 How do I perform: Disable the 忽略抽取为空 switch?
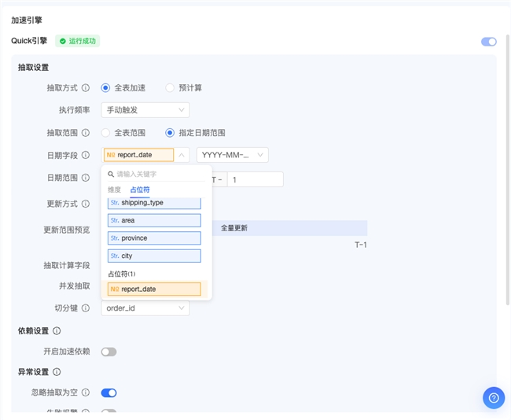(x=108, y=392)
